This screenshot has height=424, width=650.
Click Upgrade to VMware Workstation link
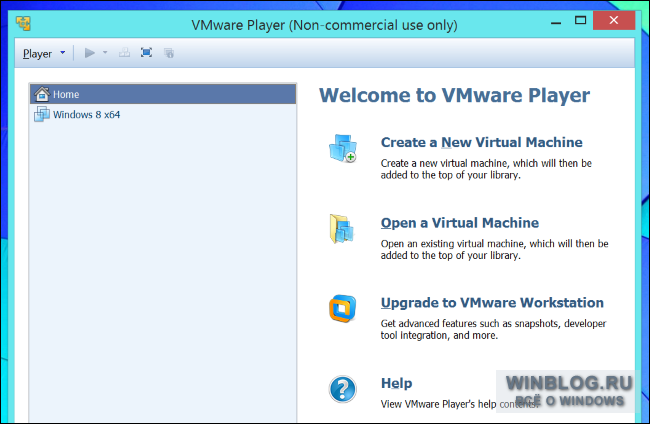(x=492, y=303)
